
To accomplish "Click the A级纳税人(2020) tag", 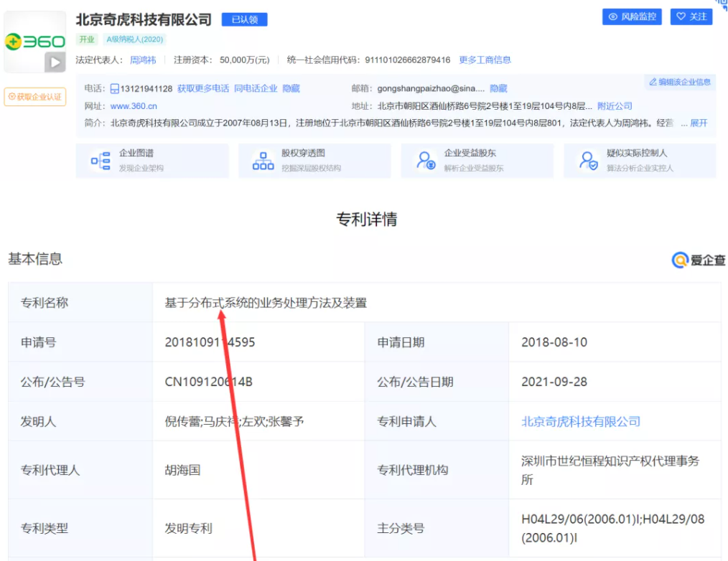I will point(135,39).
